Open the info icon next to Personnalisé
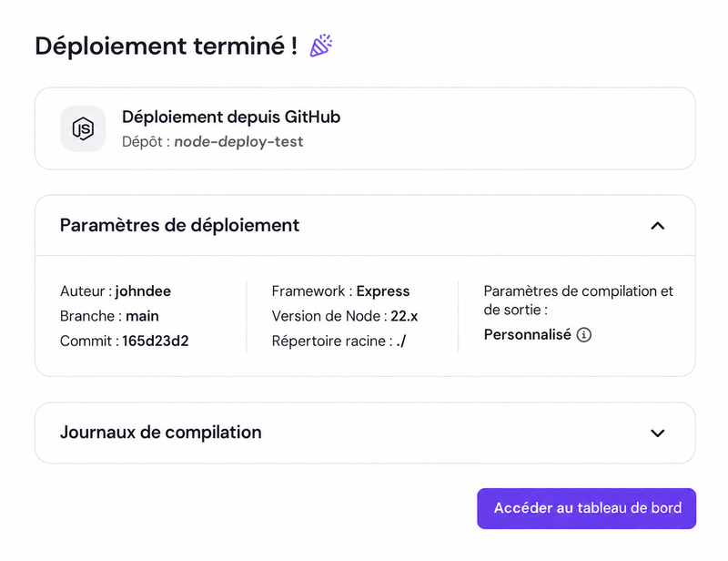The image size is (728, 561). (584, 334)
